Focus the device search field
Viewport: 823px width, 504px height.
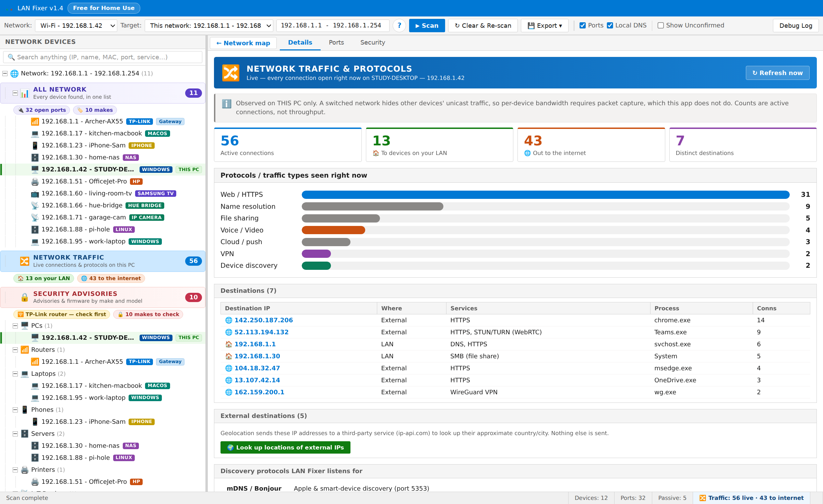(103, 57)
